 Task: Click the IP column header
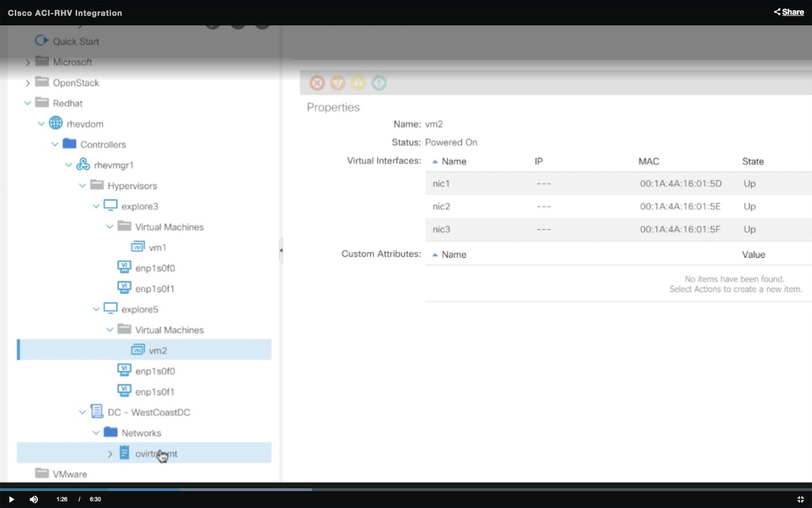(539, 161)
